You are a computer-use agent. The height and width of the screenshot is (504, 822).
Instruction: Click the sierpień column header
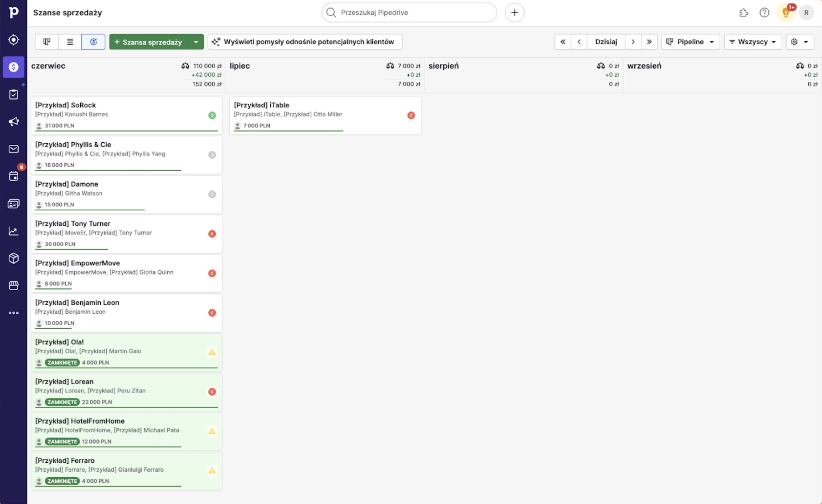click(443, 66)
